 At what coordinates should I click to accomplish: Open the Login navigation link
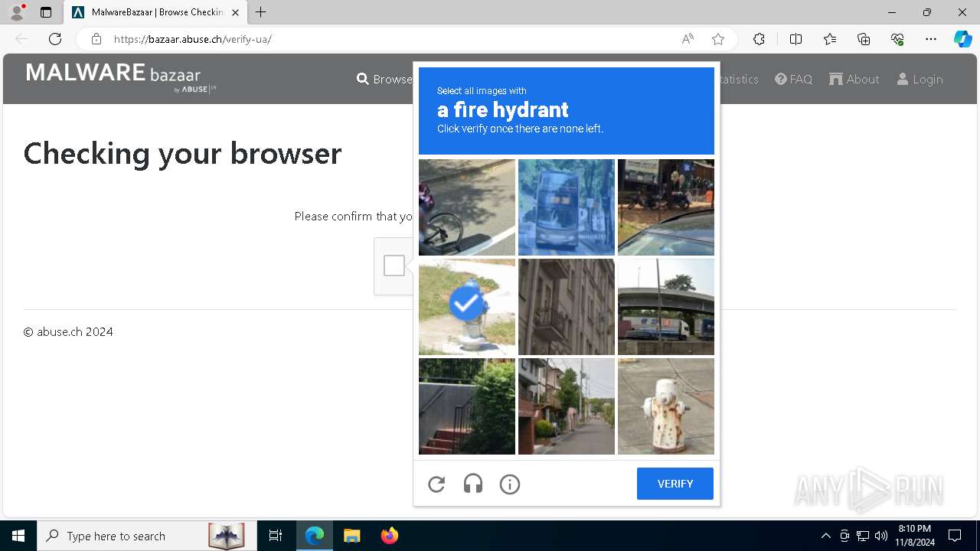tap(920, 79)
